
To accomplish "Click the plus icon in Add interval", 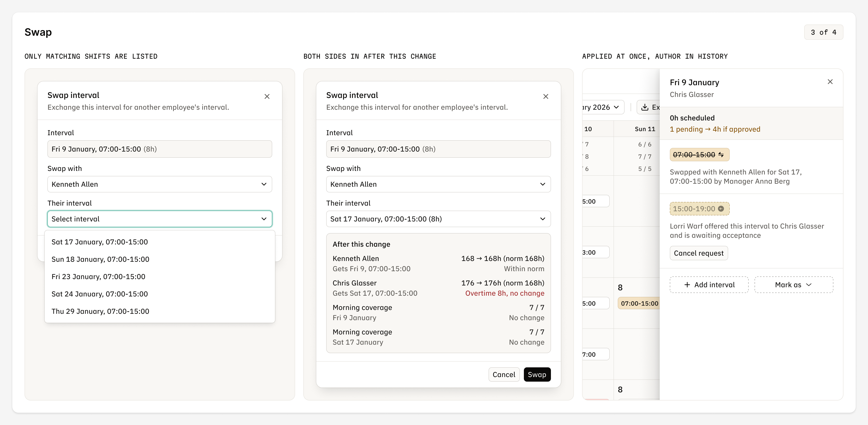I will pos(687,285).
